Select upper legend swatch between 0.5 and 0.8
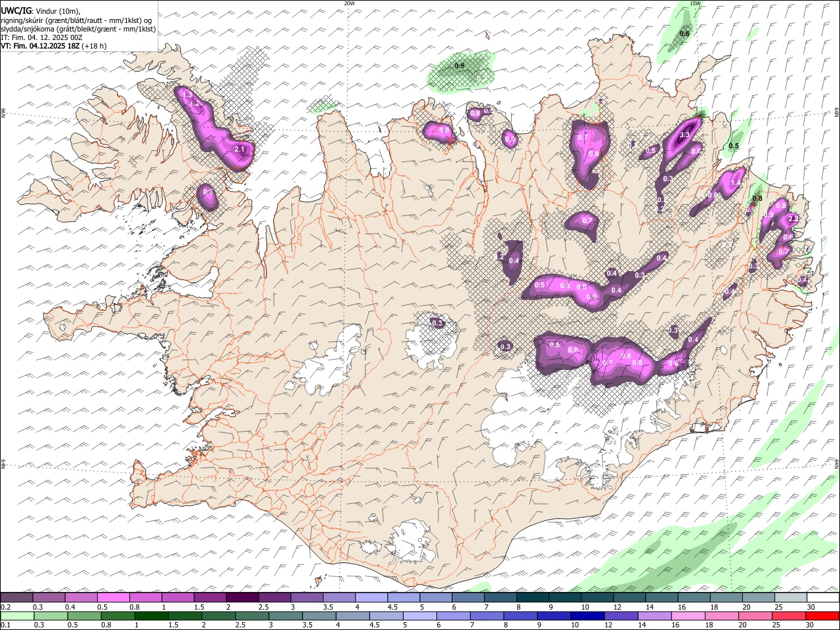 (x=113, y=598)
